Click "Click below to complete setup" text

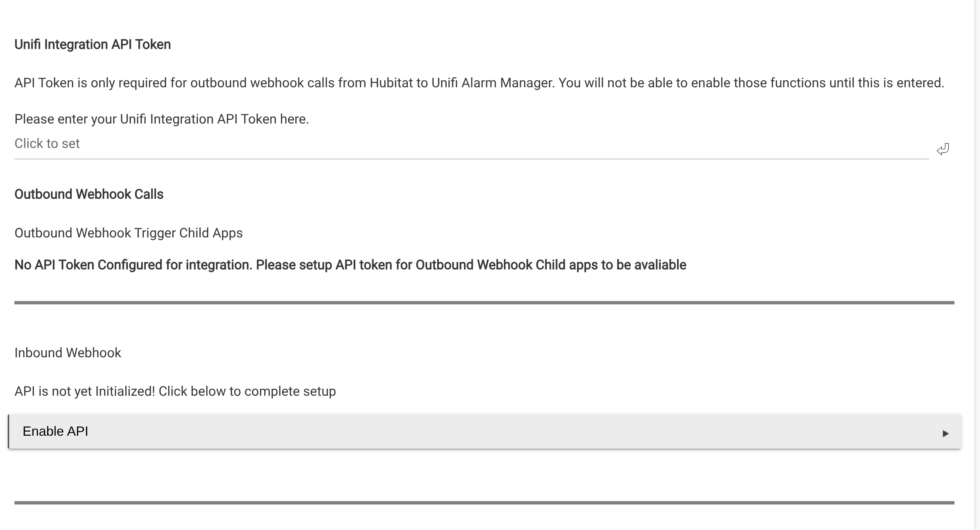[247, 391]
